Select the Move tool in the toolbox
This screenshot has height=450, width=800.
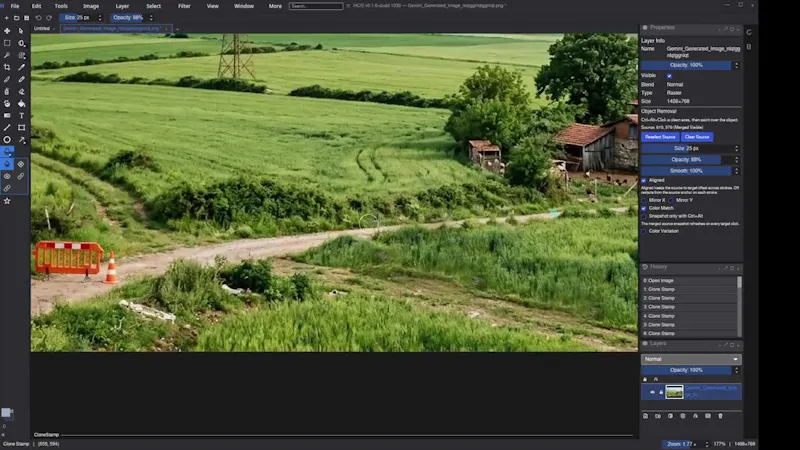(7, 31)
